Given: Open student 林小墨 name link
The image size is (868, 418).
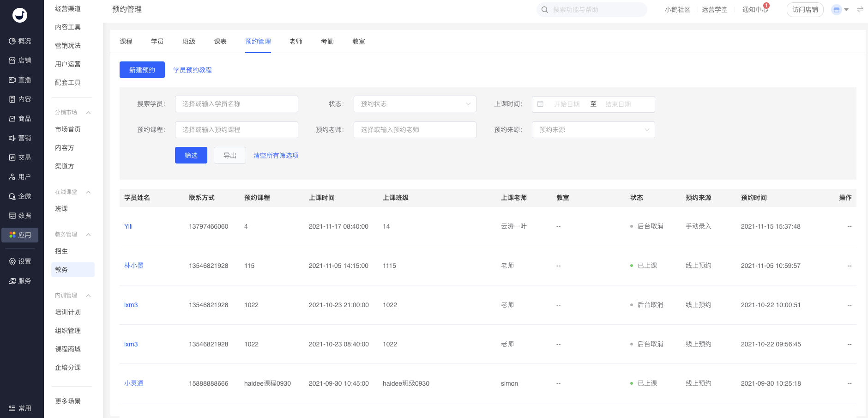Looking at the screenshot, I should point(134,266).
